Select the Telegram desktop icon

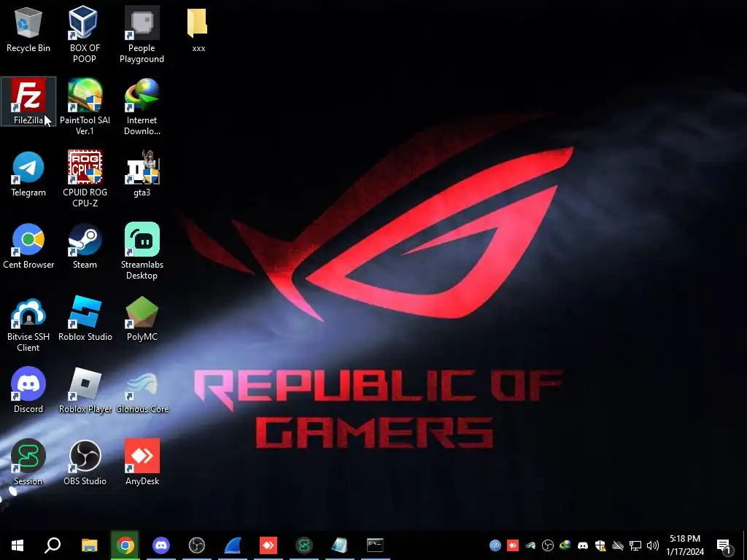click(28, 174)
